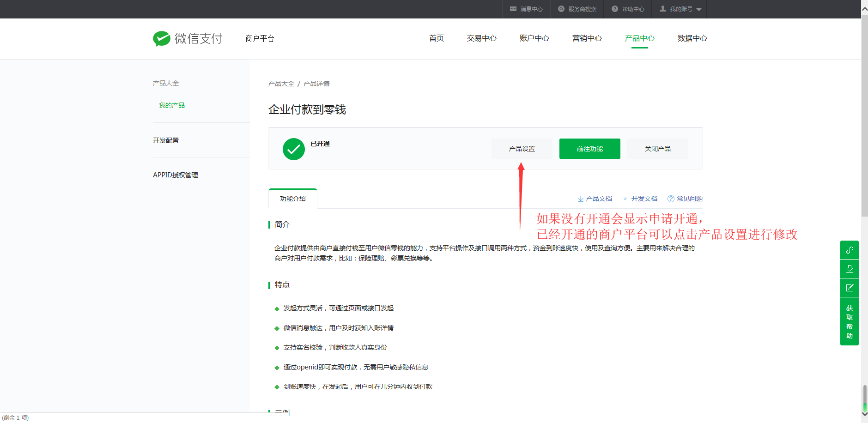
Task: Expand the 我的账号 dropdown arrow
Action: (x=698, y=9)
